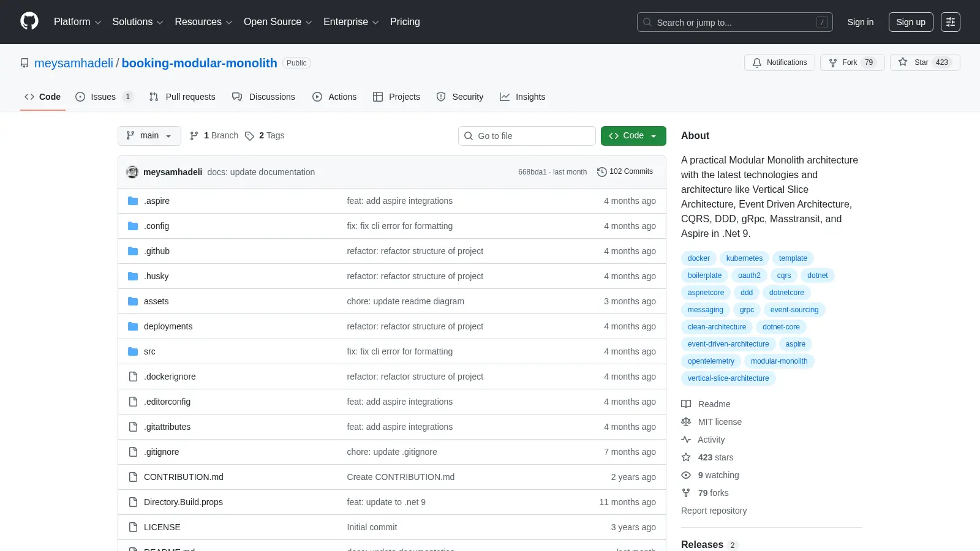Screen dimensions: 980x551
Task: Click the search magnifier icon in header
Action: 647,22
